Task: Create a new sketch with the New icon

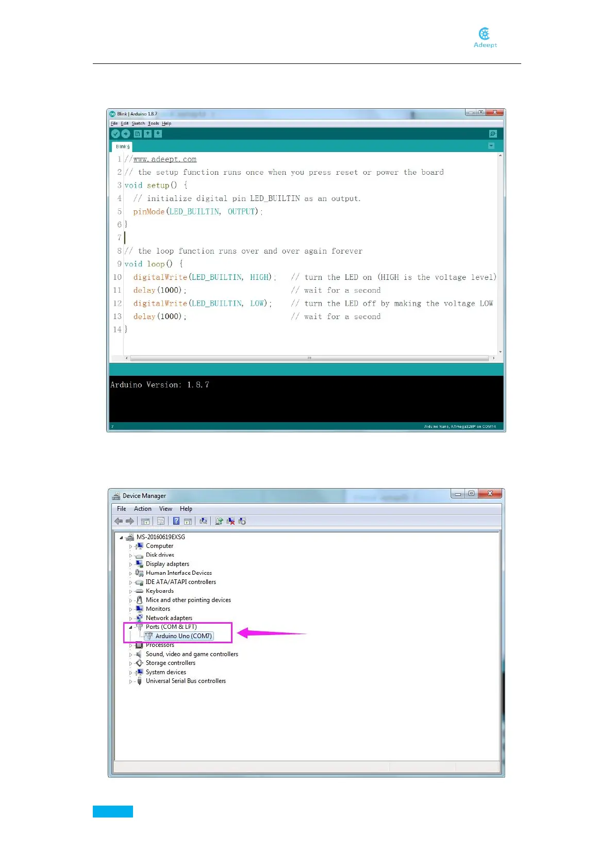Action: click(138, 133)
